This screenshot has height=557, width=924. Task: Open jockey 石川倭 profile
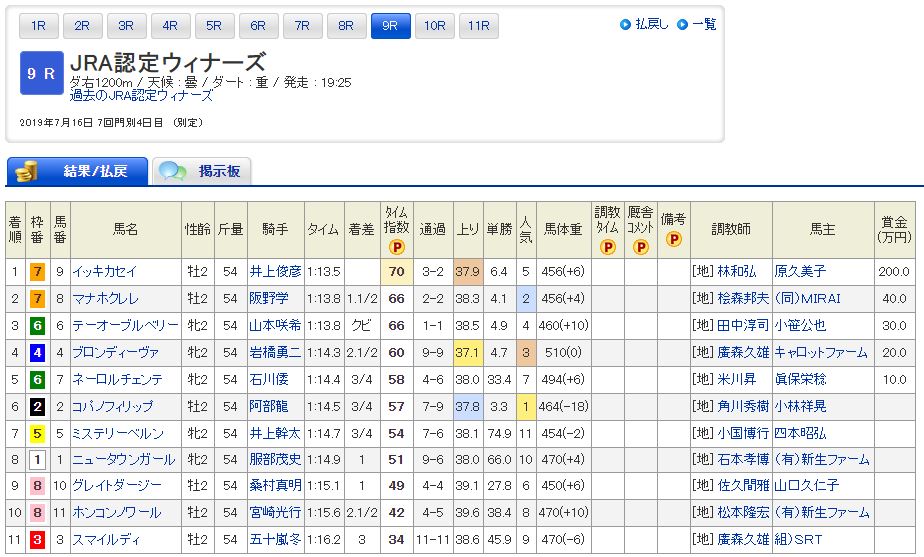[x=269, y=380]
